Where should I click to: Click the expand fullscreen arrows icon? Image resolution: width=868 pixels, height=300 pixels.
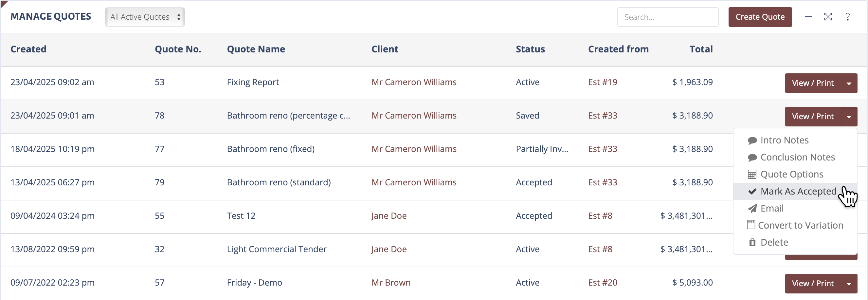click(828, 17)
